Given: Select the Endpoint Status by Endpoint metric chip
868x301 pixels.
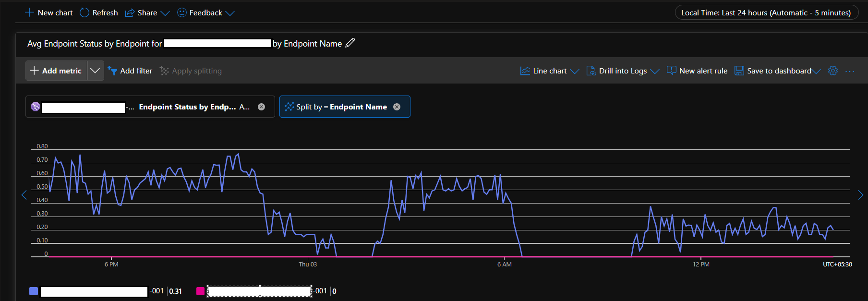Looking at the screenshot, I should (x=150, y=107).
